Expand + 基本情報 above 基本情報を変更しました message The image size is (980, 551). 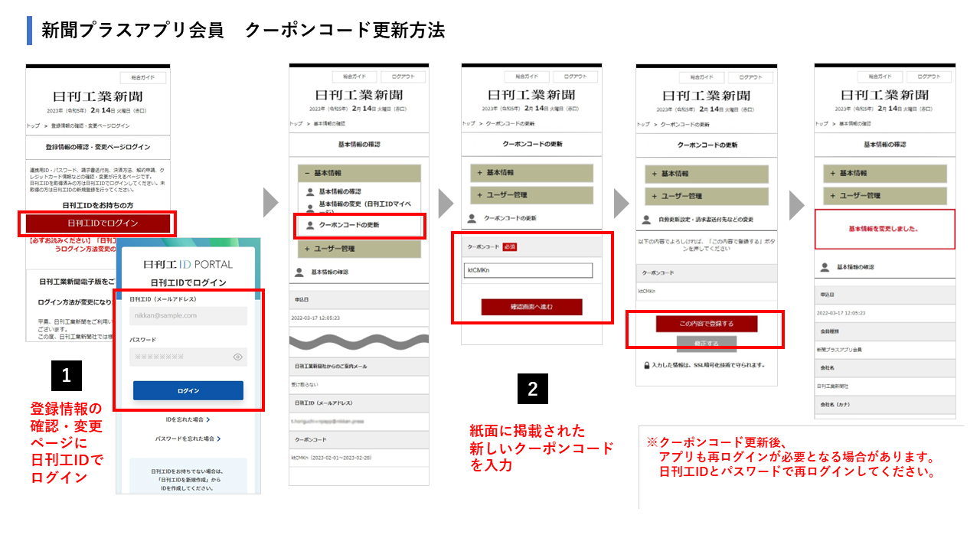(x=885, y=173)
